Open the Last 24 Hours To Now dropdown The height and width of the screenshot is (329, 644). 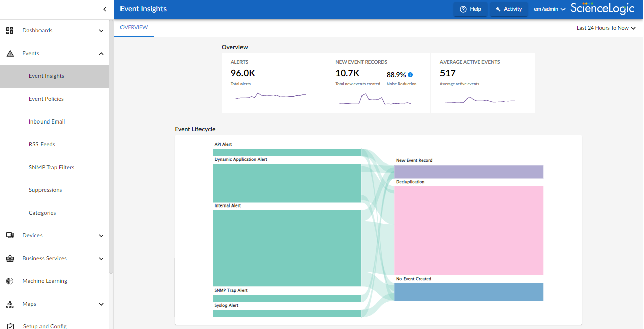click(x=606, y=28)
